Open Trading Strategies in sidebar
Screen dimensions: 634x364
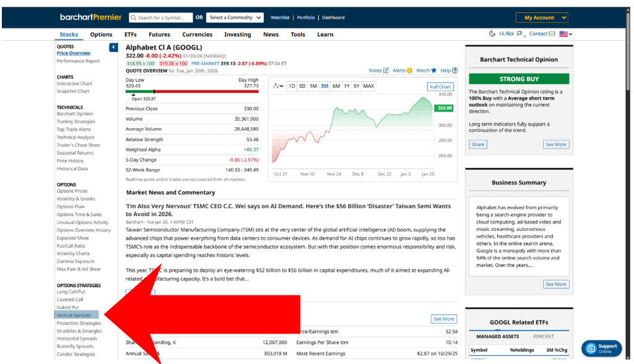(76, 122)
